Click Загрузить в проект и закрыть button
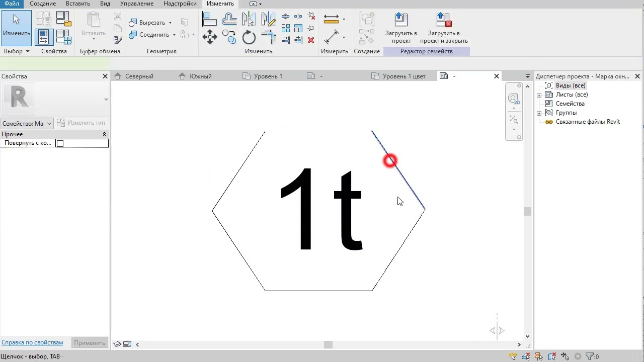Viewport: 644px width, 362px height. (444, 28)
